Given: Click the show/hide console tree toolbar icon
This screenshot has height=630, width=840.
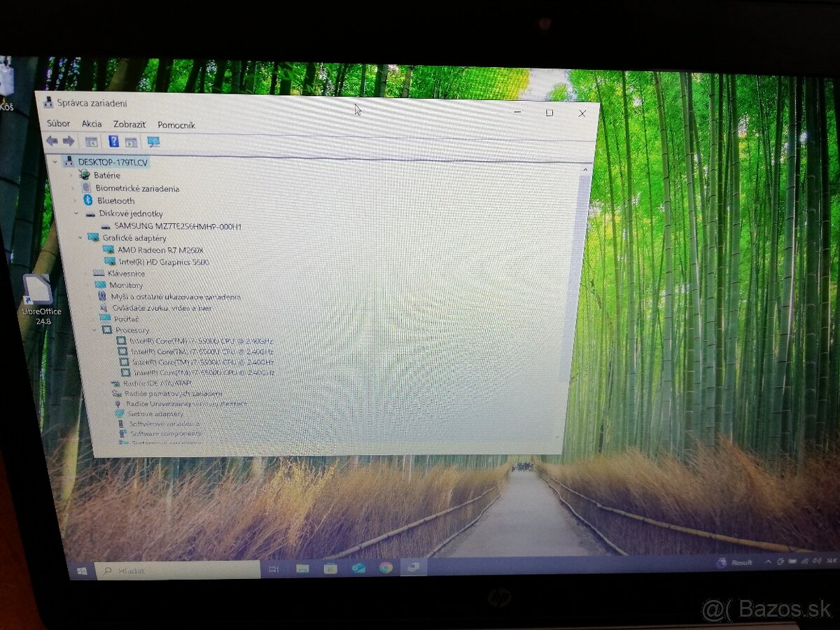Looking at the screenshot, I should pyautogui.click(x=92, y=141).
